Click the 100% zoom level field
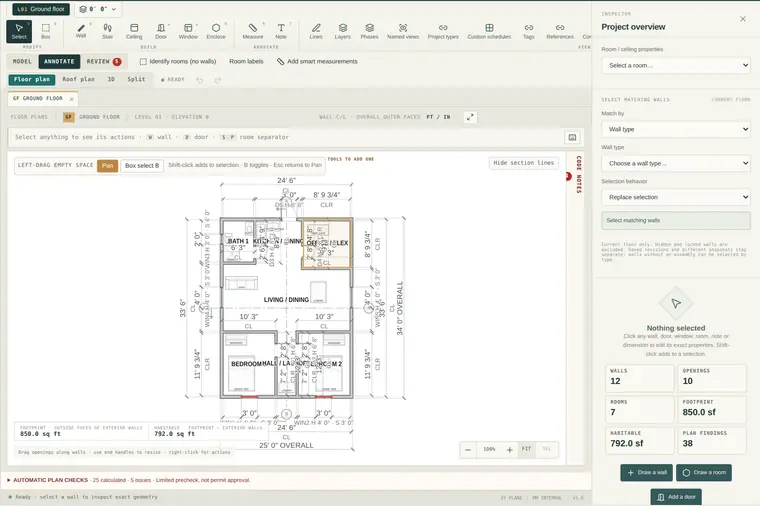The width and height of the screenshot is (760, 506). pyautogui.click(x=490, y=449)
